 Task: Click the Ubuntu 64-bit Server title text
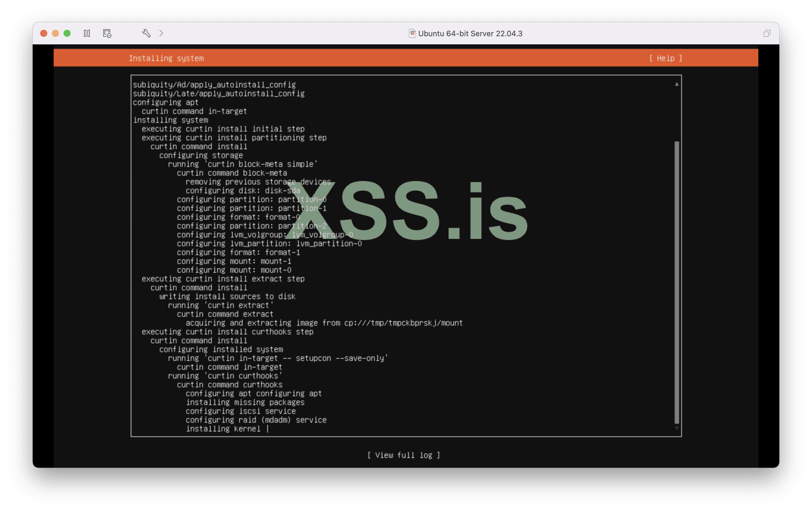(470, 33)
